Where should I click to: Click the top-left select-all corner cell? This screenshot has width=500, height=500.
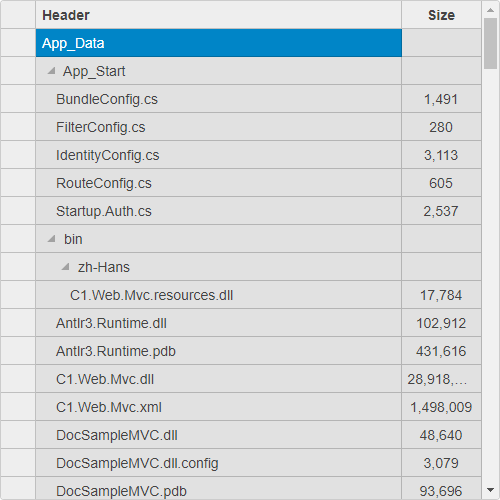[18, 15]
